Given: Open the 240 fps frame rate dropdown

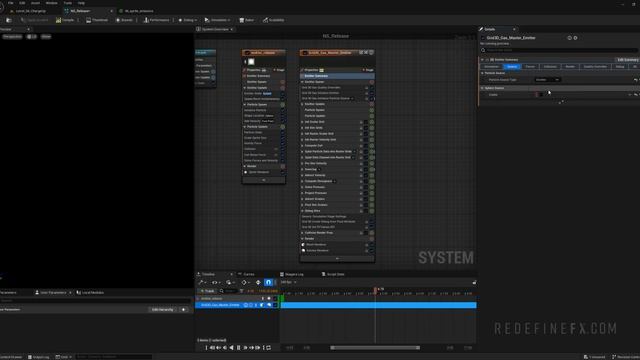Looking at the screenshot, I should [x=289, y=282].
